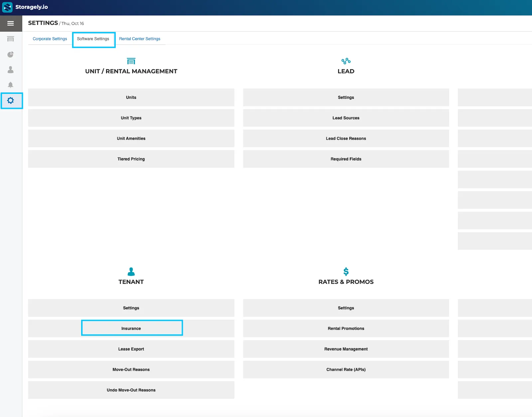Open the Insurance settings
This screenshot has width=532, height=417.
point(131,328)
